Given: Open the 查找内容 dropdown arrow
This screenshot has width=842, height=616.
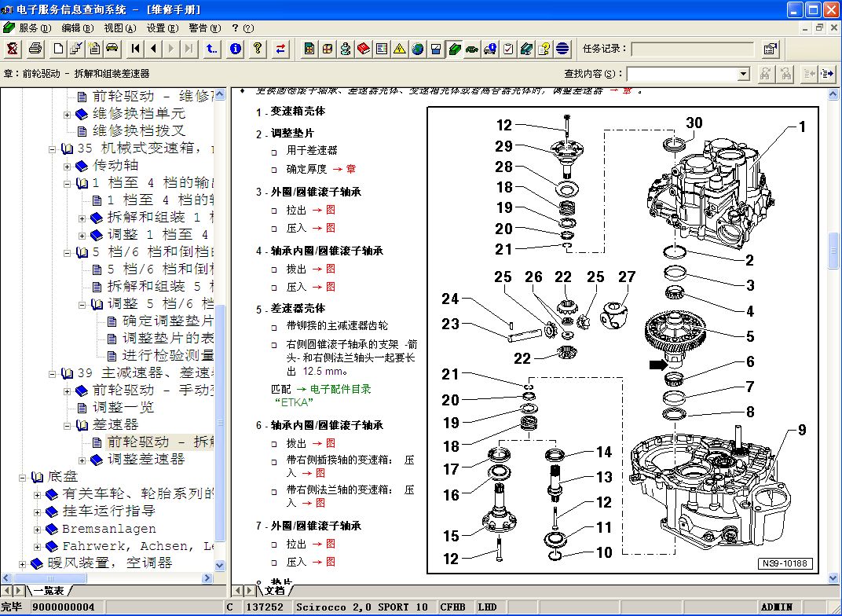Looking at the screenshot, I should tap(743, 74).
